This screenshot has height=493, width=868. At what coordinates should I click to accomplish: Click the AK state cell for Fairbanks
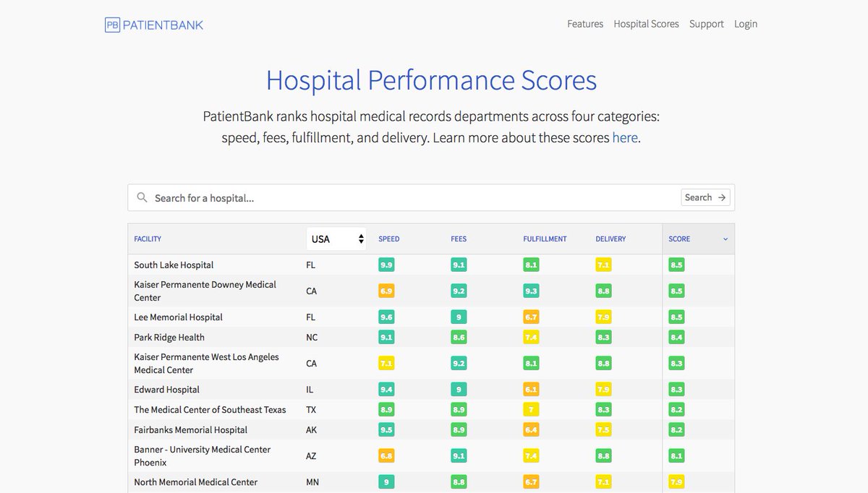click(x=312, y=430)
